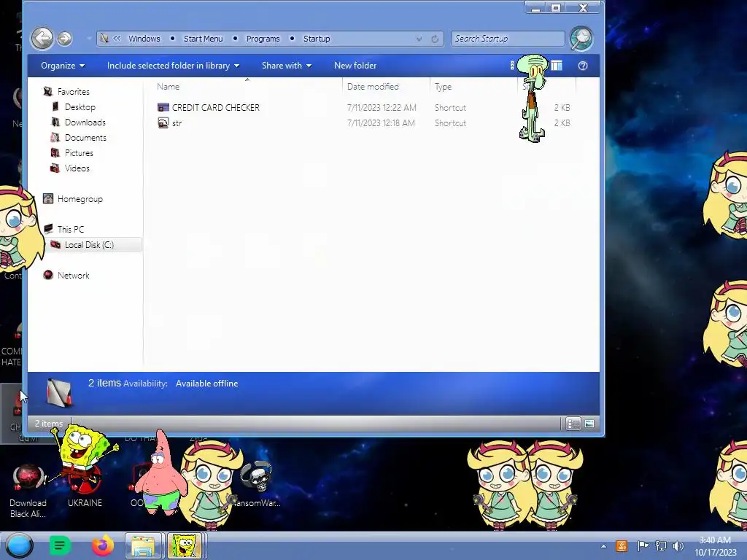Launch Firefox from the taskbar
Image resolution: width=747 pixels, height=560 pixels.
(103, 545)
